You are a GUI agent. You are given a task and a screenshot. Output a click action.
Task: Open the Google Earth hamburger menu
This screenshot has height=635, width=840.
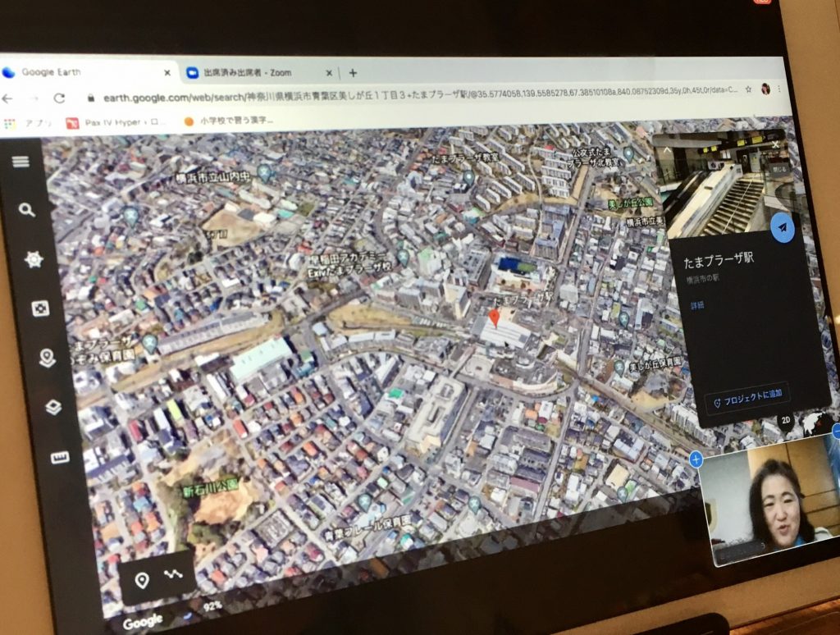click(21, 162)
